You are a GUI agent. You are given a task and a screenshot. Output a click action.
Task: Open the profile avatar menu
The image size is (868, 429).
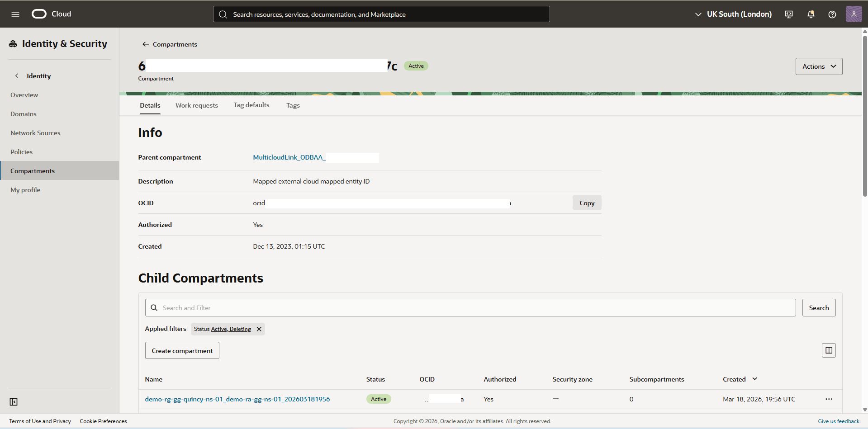pyautogui.click(x=854, y=14)
